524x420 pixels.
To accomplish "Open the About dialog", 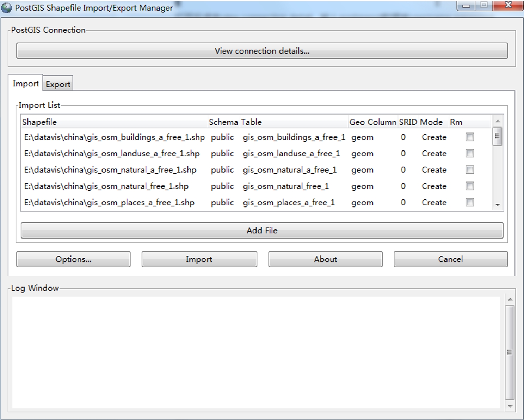I will (x=325, y=259).
